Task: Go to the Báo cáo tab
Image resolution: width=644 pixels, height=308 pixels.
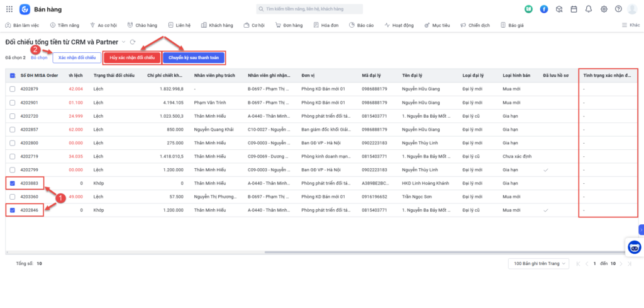Action: point(362,25)
